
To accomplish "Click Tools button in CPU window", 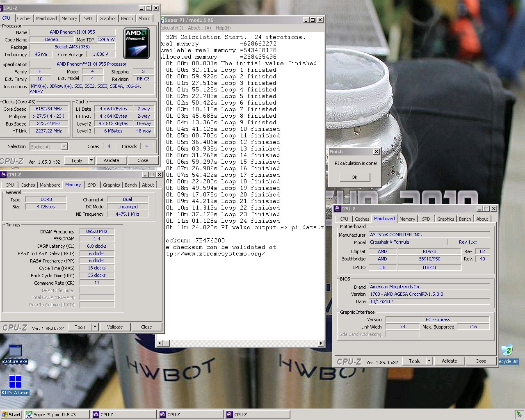I will point(77,160).
